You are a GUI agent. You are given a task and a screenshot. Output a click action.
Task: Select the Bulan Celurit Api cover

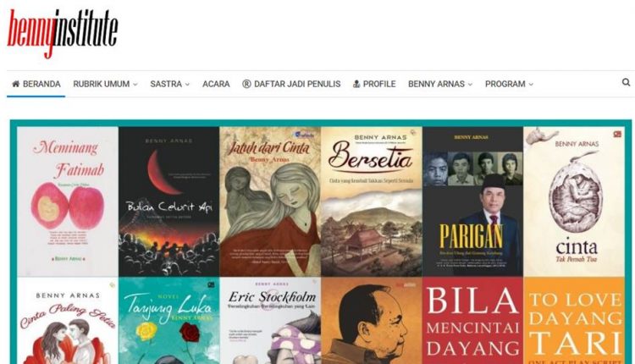click(x=168, y=201)
